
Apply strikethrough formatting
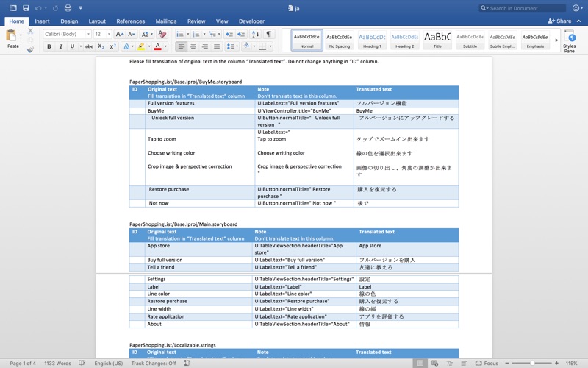(89, 46)
